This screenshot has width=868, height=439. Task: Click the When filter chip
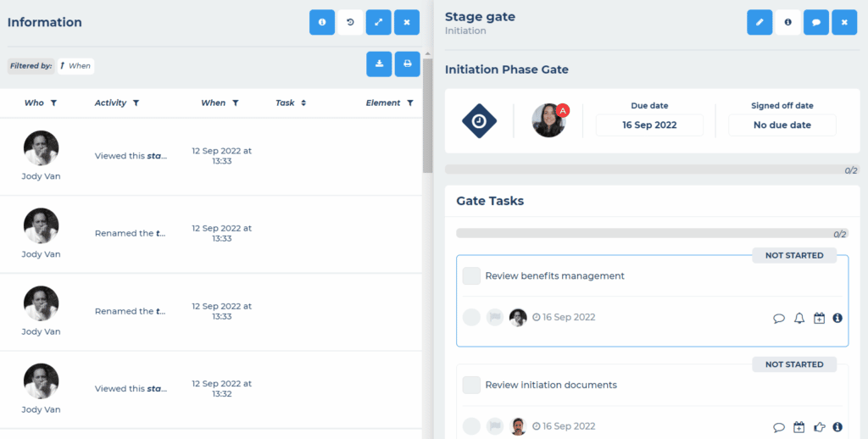click(x=75, y=66)
